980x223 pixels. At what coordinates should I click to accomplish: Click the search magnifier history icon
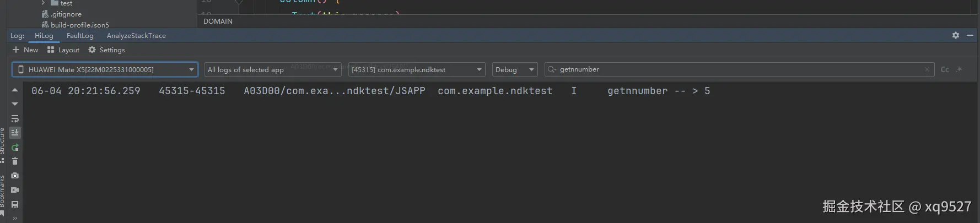[x=552, y=69]
